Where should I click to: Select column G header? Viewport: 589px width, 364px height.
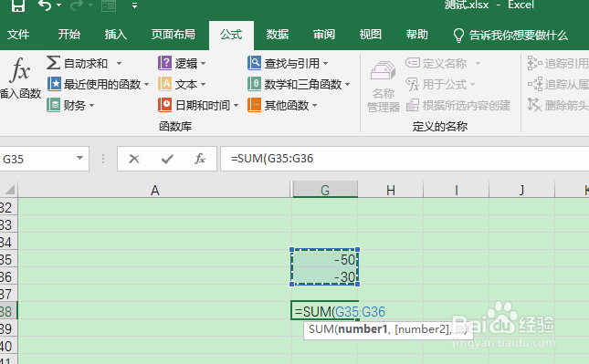[x=325, y=190]
